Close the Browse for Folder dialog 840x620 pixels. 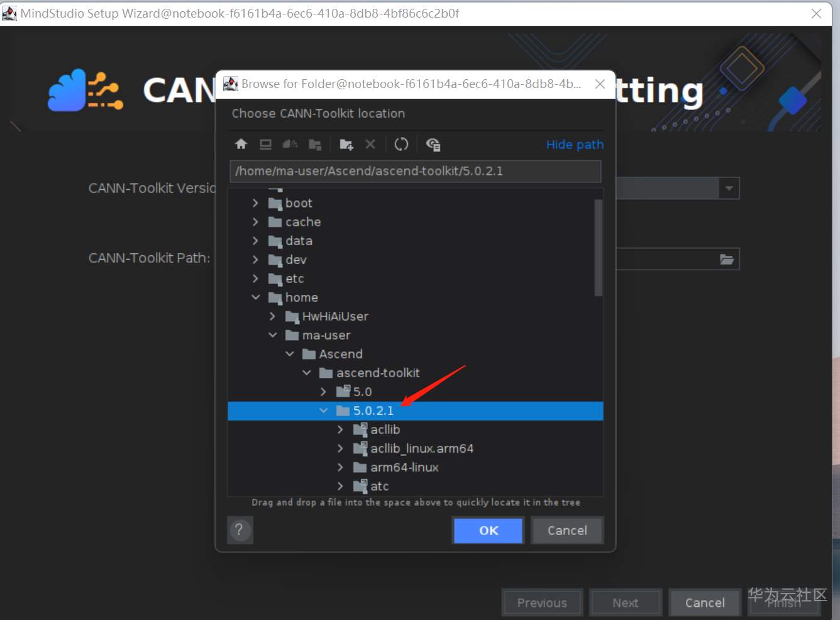coord(600,84)
